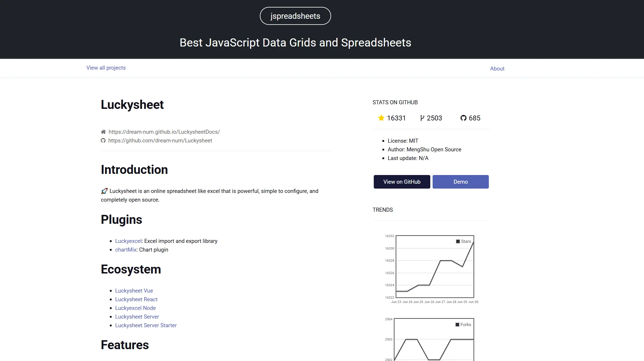Viewport: 644px width, 361px height.
Task: Click the Features heading
Action: click(x=125, y=345)
